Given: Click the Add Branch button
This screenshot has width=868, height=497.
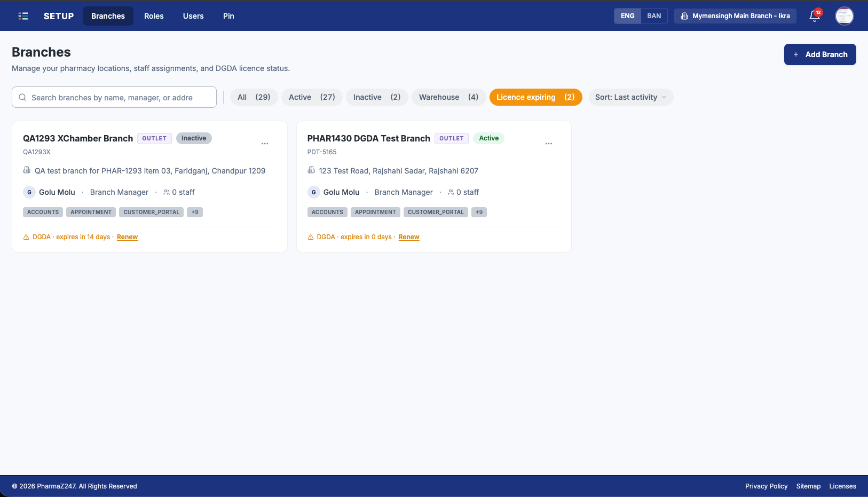Looking at the screenshot, I should (x=820, y=54).
